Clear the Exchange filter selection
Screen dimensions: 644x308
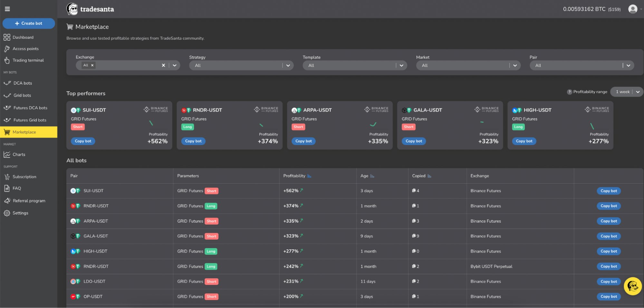pyautogui.click(x=163, y=65)
